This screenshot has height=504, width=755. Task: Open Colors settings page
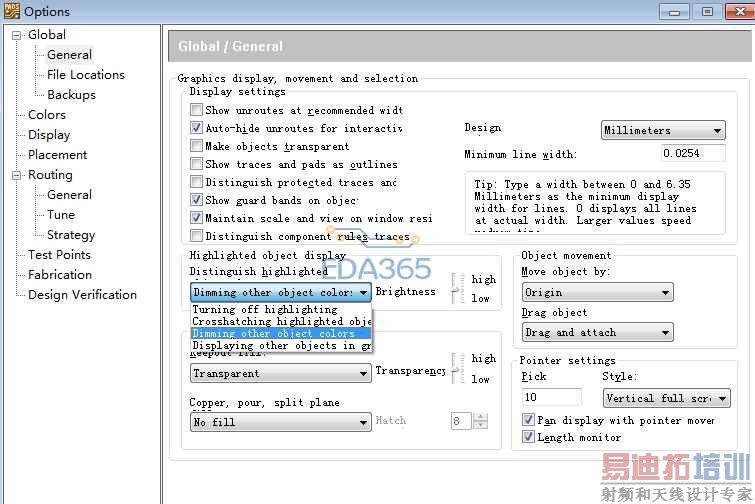click(47, 115)
